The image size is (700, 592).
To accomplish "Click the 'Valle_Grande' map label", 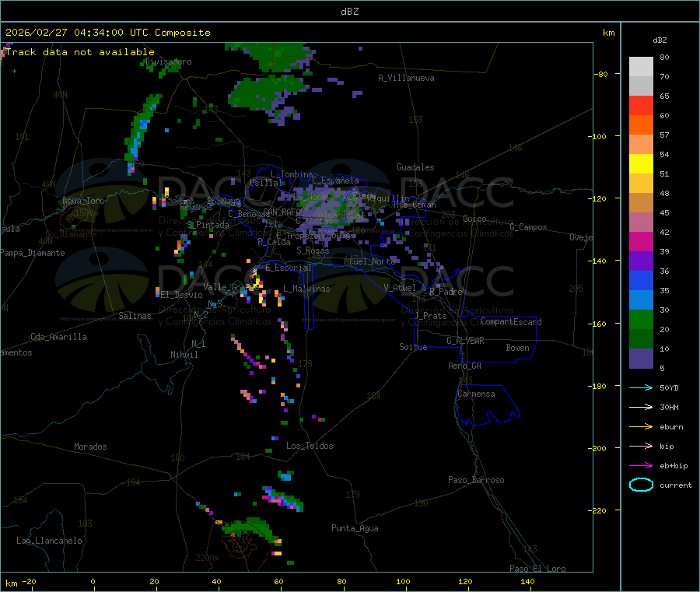I will tap(231, 287).
